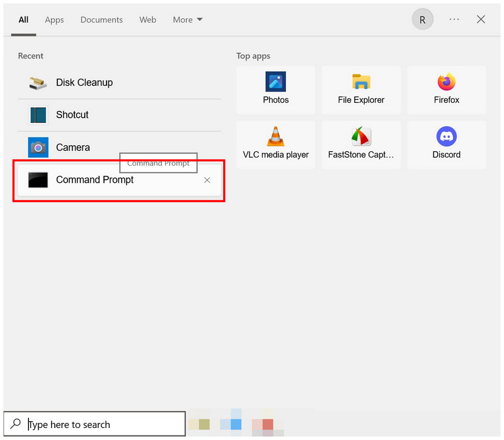504x440 pixels.
Task: Launch Firefox from Top apps
Action: [447, 90]
